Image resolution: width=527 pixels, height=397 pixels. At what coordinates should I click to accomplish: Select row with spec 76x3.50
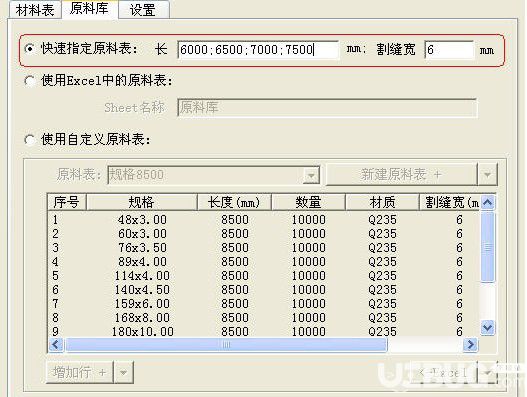264,248
